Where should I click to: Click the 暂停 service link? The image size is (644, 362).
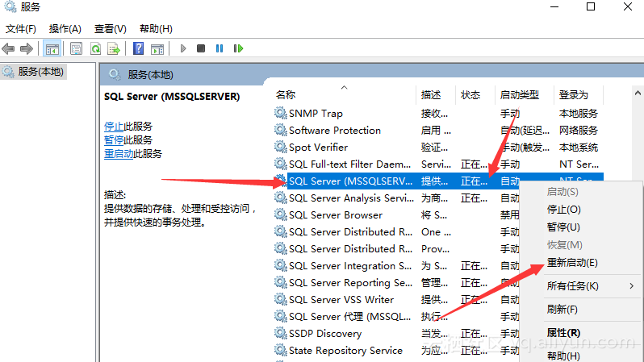point(114,140)
